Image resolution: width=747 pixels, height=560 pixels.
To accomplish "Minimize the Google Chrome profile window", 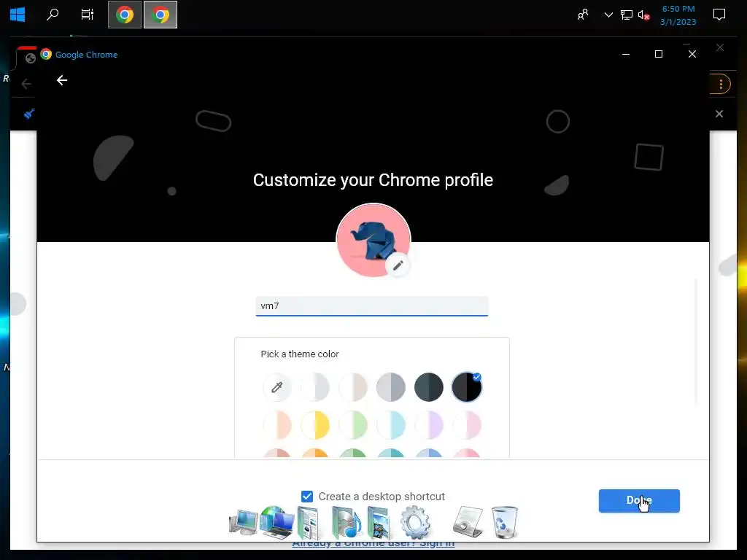I will [626, 54].
